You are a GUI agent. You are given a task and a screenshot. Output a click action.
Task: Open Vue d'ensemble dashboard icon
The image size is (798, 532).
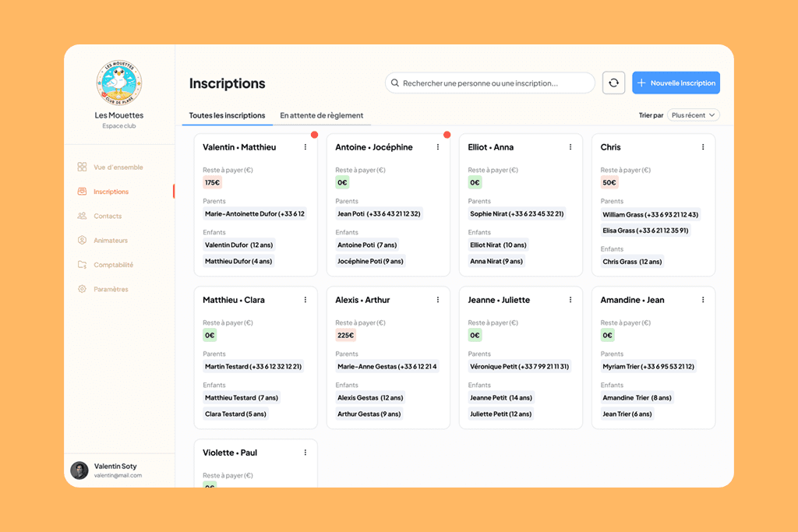[x=82, y=167]
